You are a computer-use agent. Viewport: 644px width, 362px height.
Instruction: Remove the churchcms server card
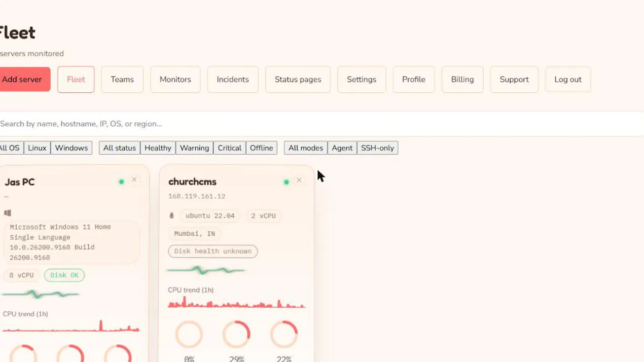(299, 180)
